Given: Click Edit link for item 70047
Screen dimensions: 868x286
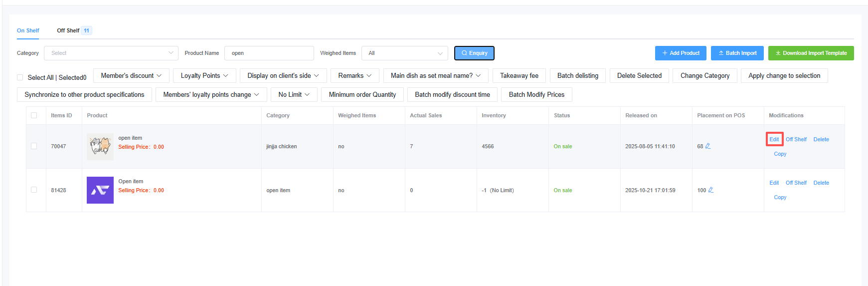Looking at the screenshot, I should (774, 139).
